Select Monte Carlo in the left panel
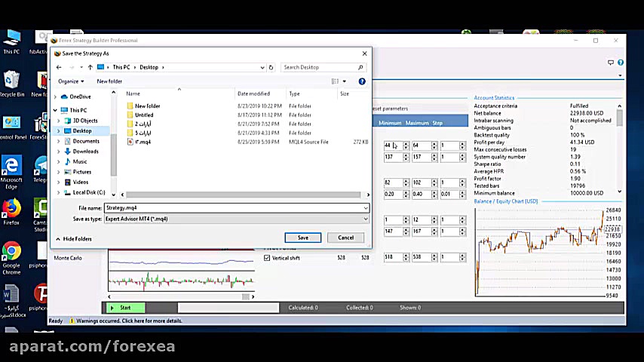644x362 pixels. [68, 258]
